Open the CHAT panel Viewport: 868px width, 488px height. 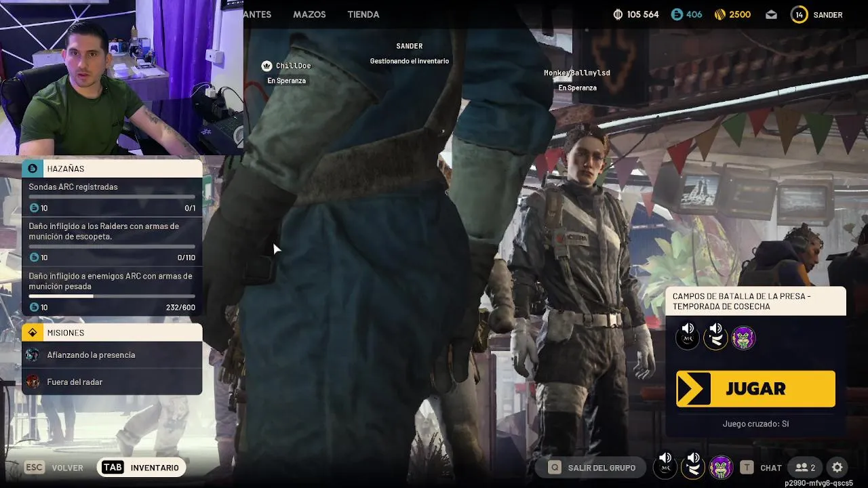771,468
